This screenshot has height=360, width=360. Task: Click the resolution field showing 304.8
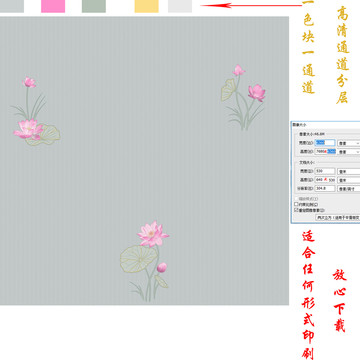[x=325, y=189]
